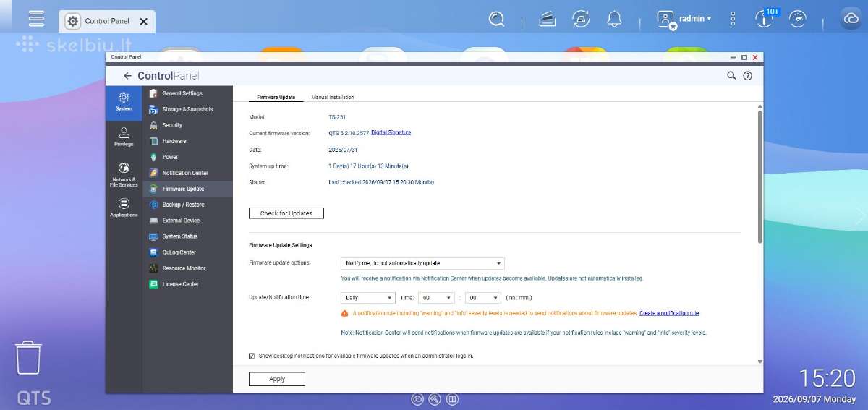Image resolution: width=868 pixels, height=410 pixels.
Task: Open QuLog Center
Action: coord(187,252)
